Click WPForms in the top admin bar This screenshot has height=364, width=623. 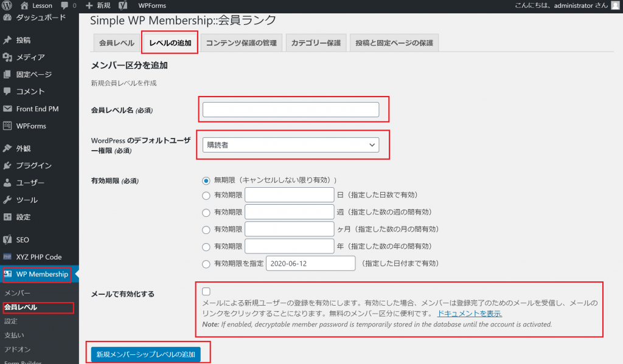tap(152, 5)
